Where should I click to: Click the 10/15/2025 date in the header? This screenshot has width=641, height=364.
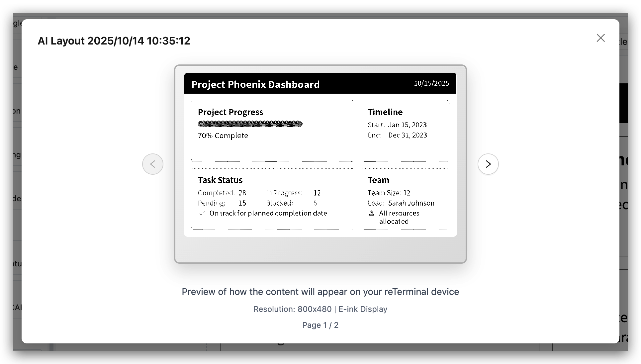[x=431, y=83]
